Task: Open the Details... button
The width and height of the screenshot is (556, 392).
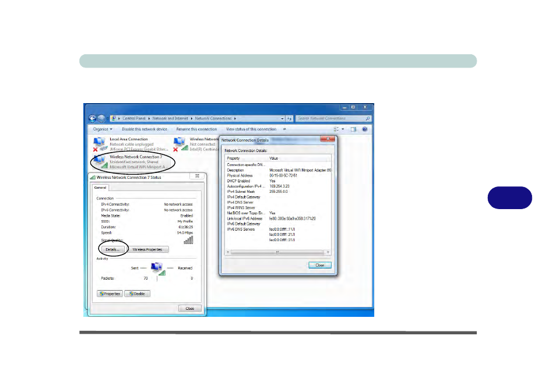Action: 112,249
